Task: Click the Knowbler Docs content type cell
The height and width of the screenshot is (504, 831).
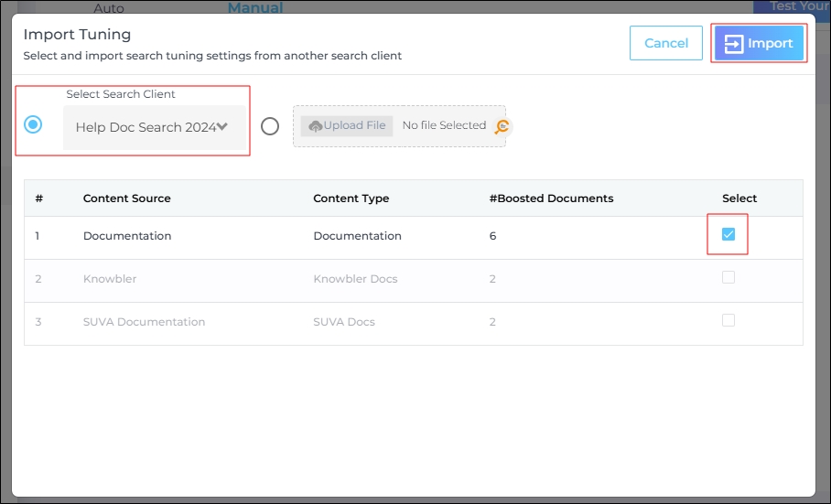Action: (355, 279)
